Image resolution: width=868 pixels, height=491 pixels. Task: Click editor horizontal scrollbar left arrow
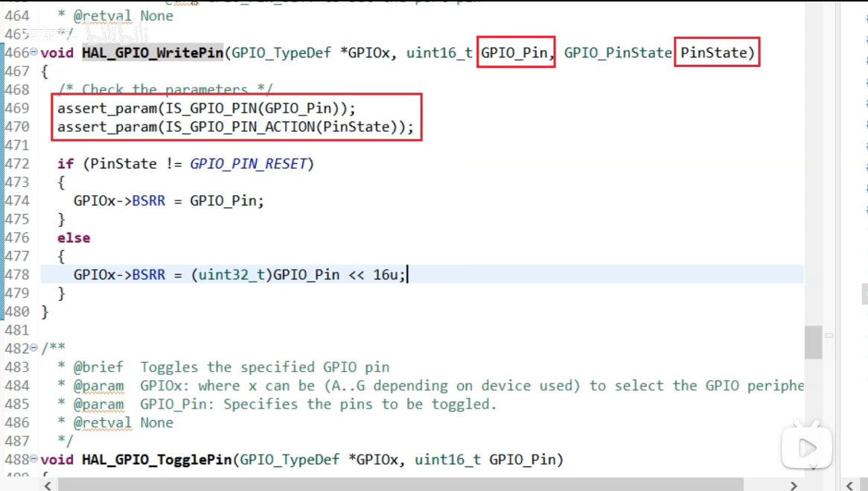[x=48, y=485]
